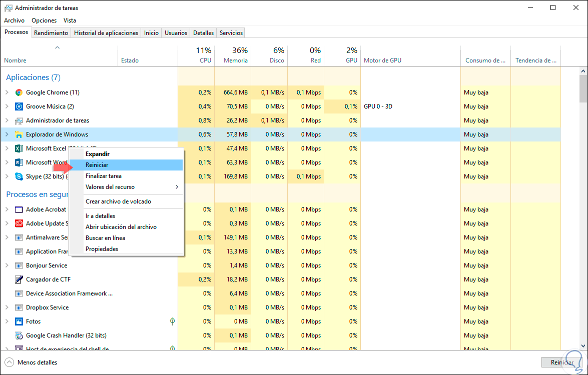
Task: Click the Fotos app icon
Action: [19, 321]
